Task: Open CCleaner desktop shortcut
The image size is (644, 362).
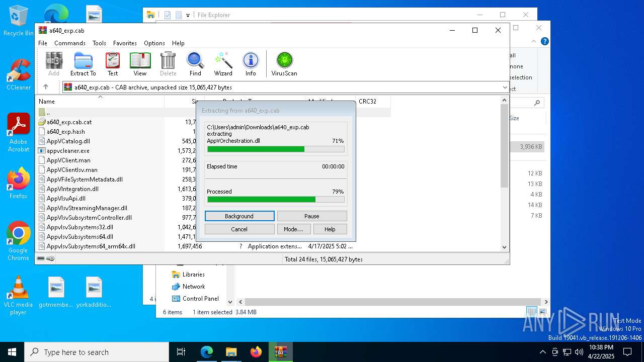Action: (19, 74)
